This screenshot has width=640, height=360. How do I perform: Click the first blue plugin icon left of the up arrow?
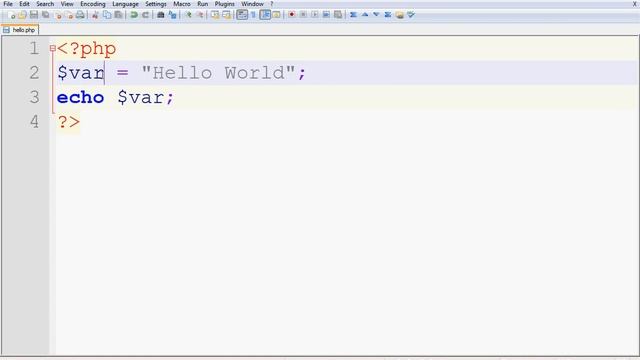click(353, 15)
